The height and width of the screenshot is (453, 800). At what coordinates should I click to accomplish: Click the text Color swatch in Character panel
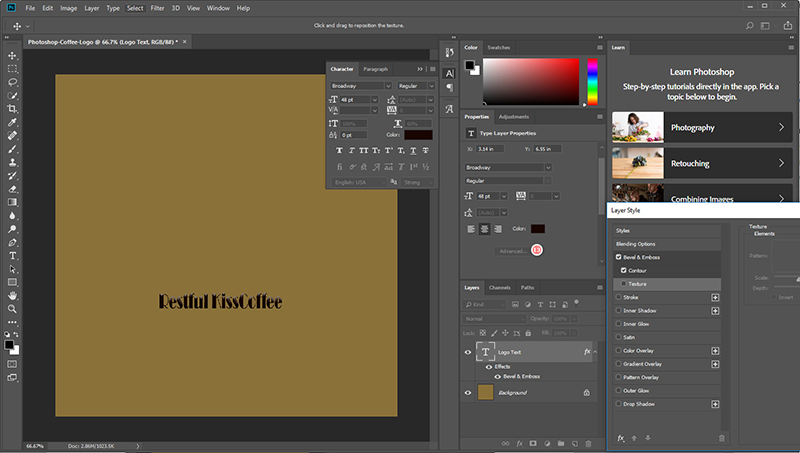pos(418,134)
